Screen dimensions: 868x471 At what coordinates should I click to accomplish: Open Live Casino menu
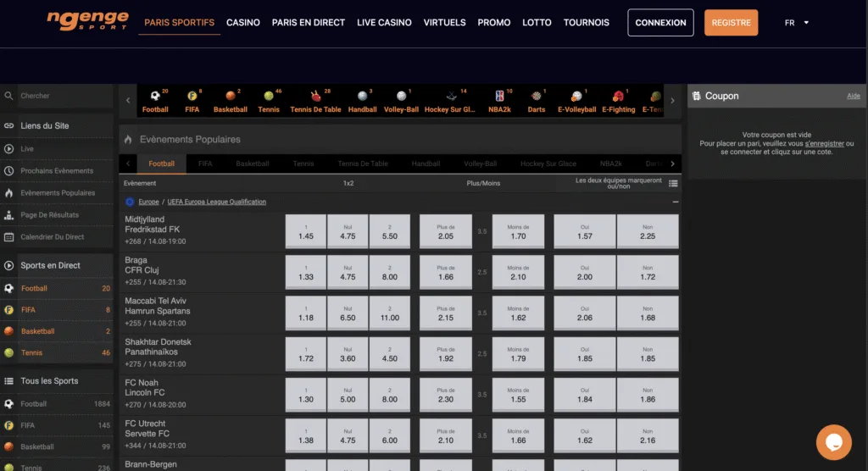pyautogui.click(x=384, y=23)
